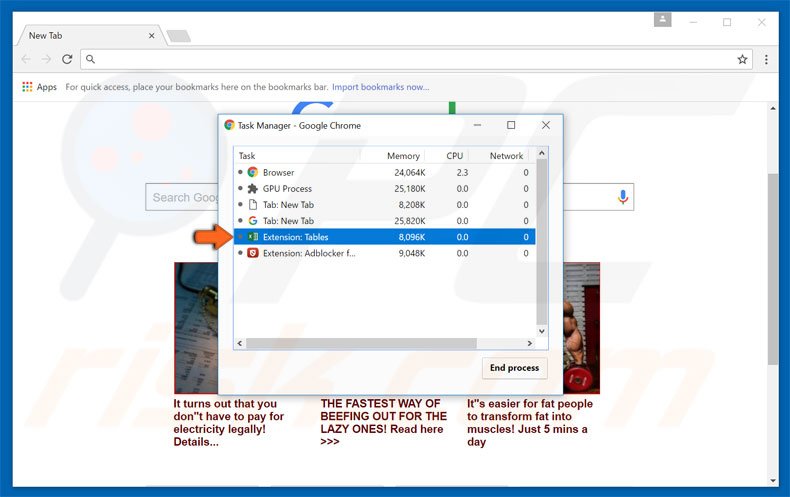Viewport: 790px width, 497px height.
Task: Click Import bookmarks now link
Action: tap(380, 87)
